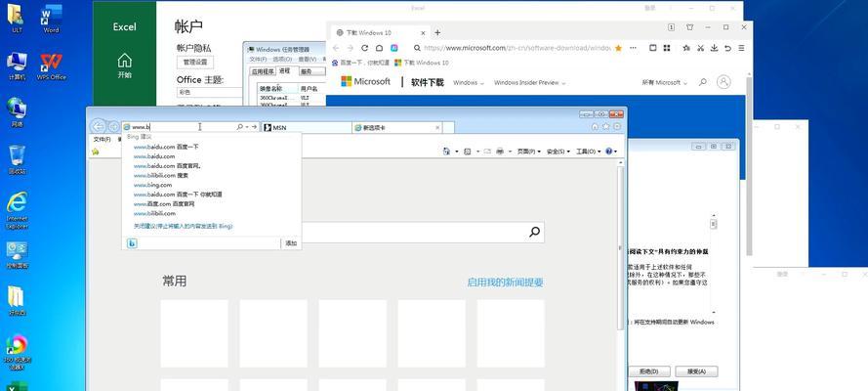
Task: Click the add to favorites bar star icon
Action: coord(96,152)
